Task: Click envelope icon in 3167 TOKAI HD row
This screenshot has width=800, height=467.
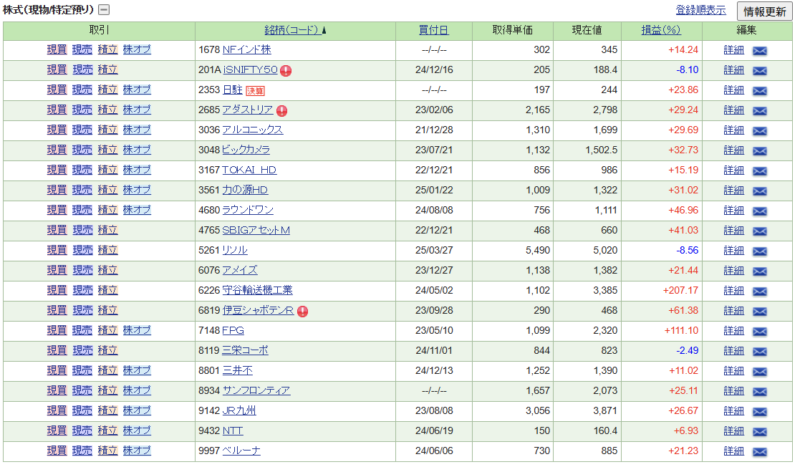Action: pyautogui.click(x=760, y=171)
